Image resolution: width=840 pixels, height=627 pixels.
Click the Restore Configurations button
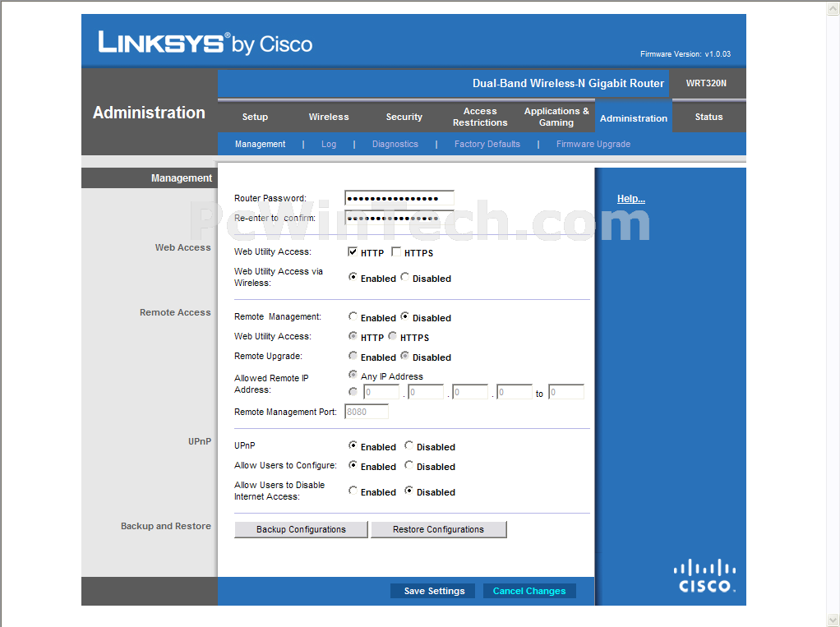click(x=438, y=529)
